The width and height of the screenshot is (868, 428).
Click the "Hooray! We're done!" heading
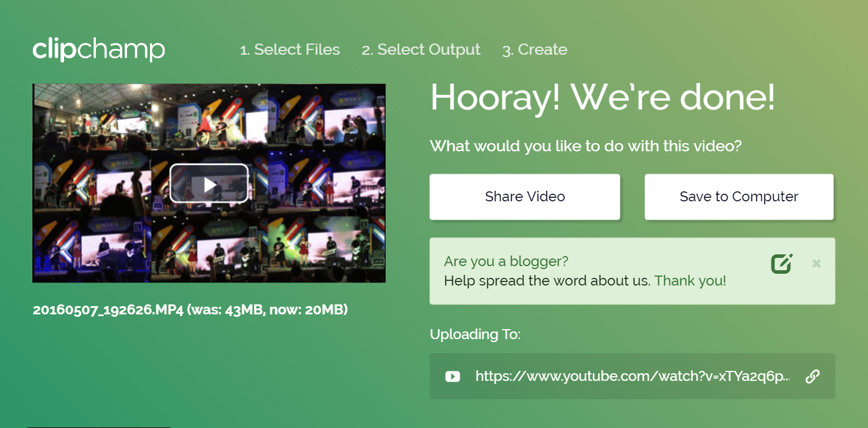click(603, 98)
